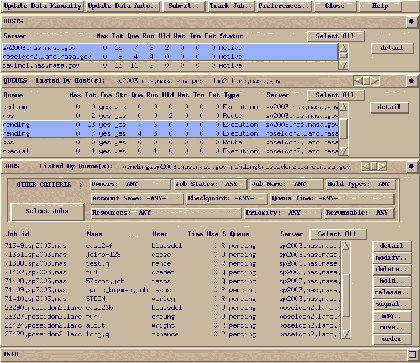Select pending queue row with total 13

pos(170,125)
